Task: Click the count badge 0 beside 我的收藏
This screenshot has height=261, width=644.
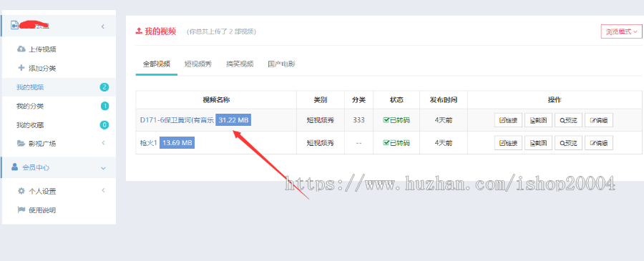Action: (104, 124)
